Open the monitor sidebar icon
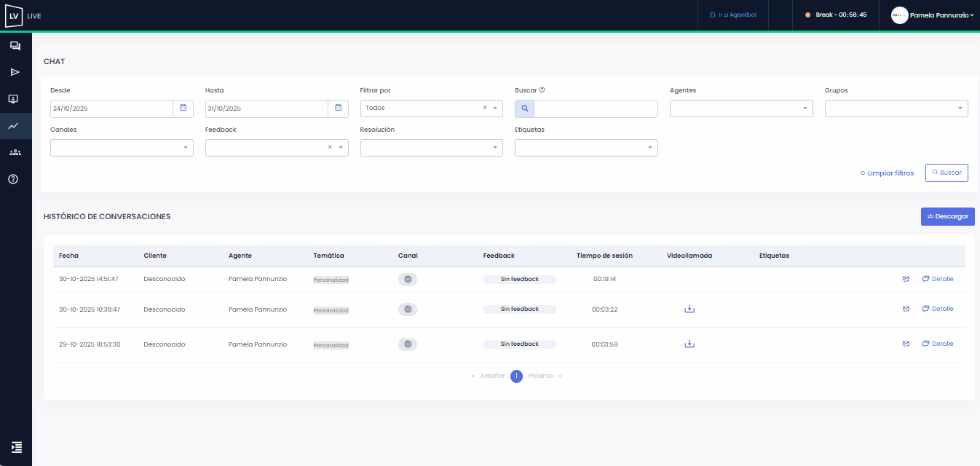Image resolution: width=980 pixels, height=466 pixels. pyautogui.click(x=14, y=99)
